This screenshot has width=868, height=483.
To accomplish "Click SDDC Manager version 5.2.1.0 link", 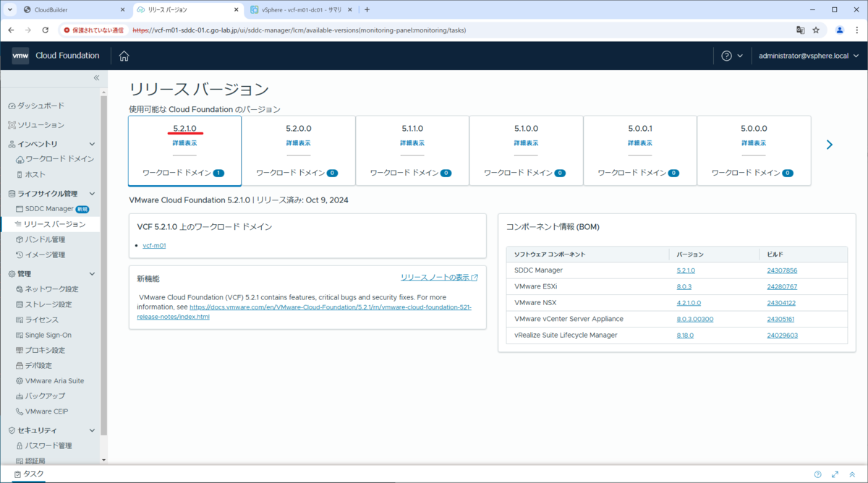I will click(x=686, y=270).
